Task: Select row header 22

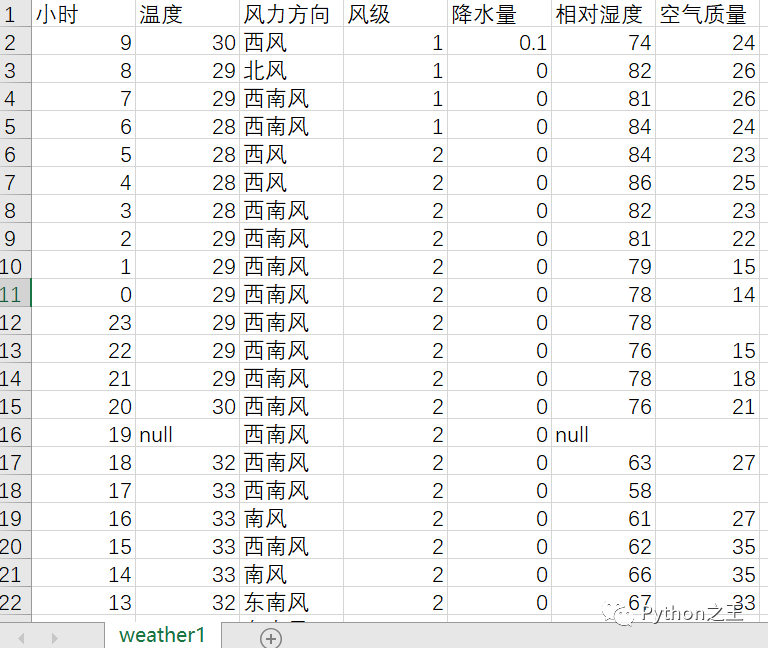Action: pyautogui.click(x=16, y=602)
